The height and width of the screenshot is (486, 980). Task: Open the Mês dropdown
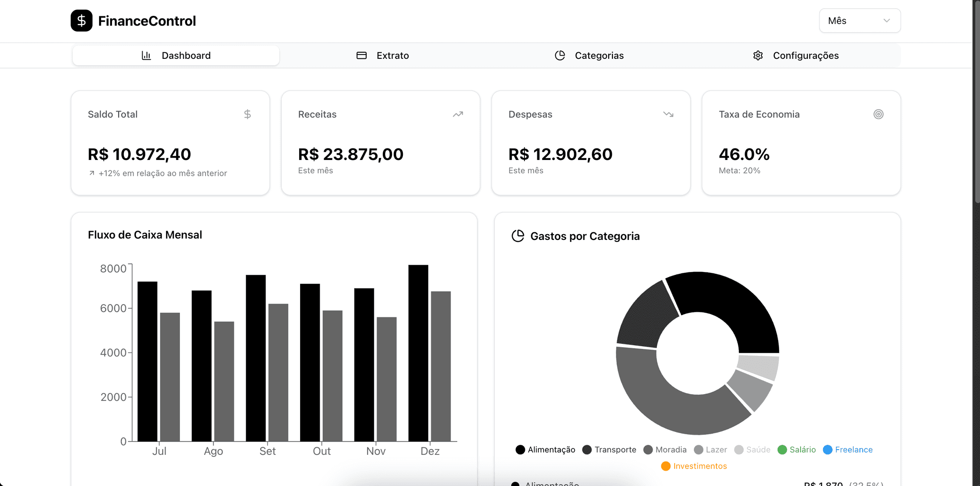[x=859, y=20]
